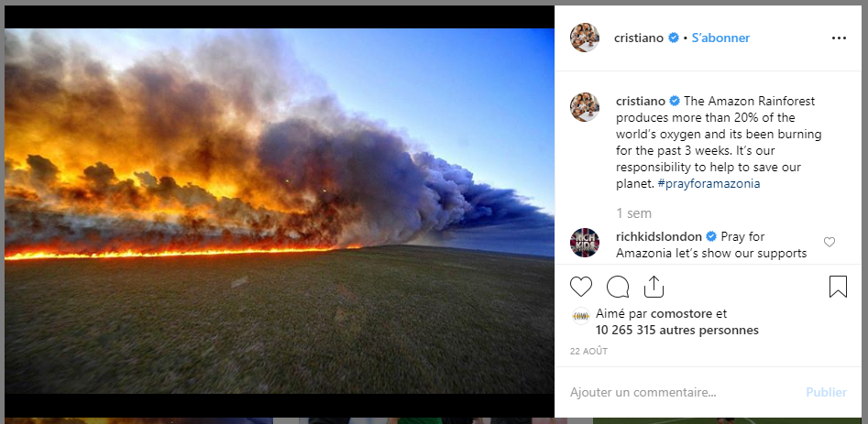
Task: Like richkidslondon's comment with small heart
Action: [x=830, y=242]
